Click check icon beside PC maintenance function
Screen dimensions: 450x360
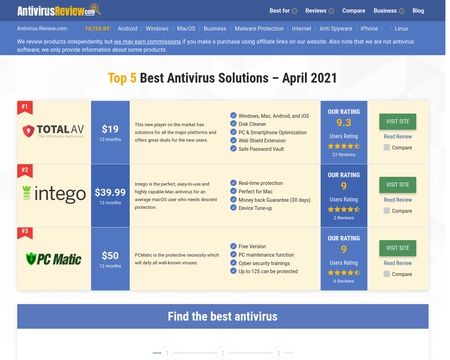point(233,254)
